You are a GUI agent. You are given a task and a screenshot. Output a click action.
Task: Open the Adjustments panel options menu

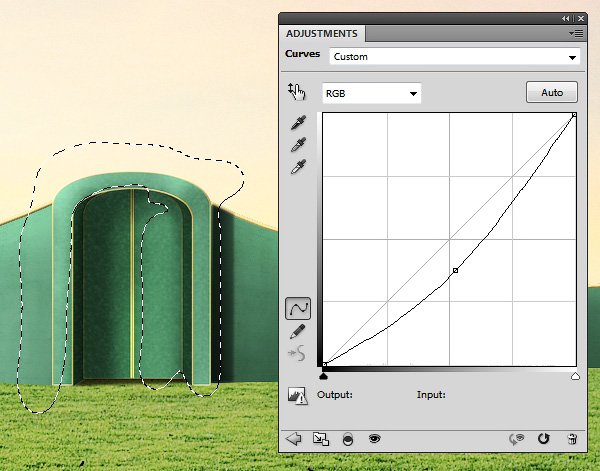pos(576,33)
